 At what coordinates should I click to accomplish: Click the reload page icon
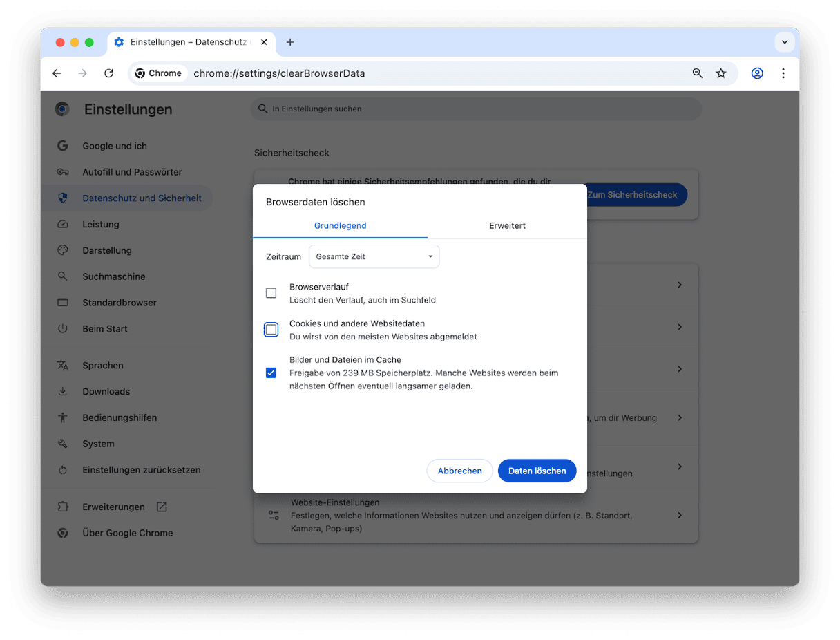coord(108,73)
